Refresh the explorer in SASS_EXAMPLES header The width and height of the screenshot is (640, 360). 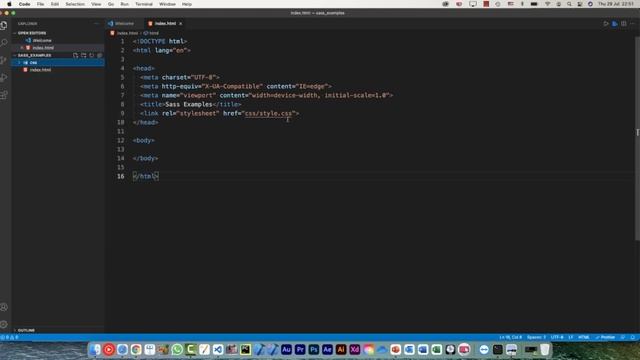tap(92, 55)
